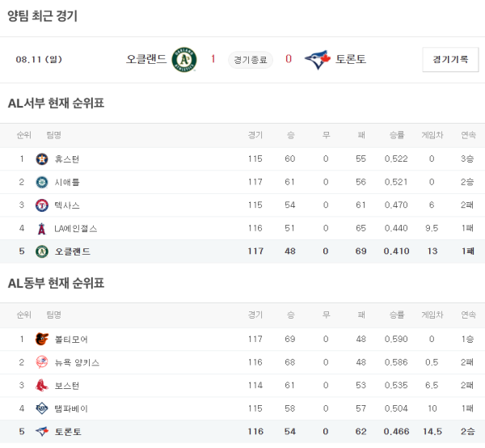Click the Houston Astros team logo

pyautogui.click(x=42, y=158)
